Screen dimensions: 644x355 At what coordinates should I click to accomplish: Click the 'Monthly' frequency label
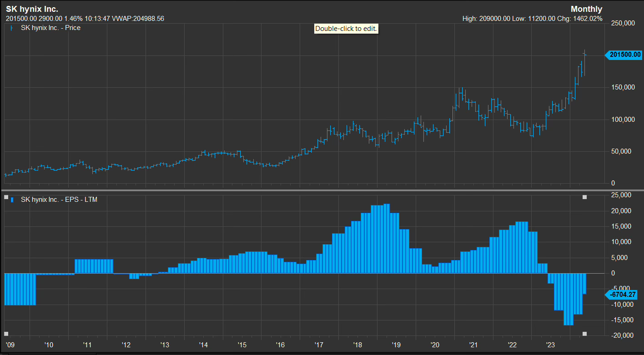[x=586, y=9]
